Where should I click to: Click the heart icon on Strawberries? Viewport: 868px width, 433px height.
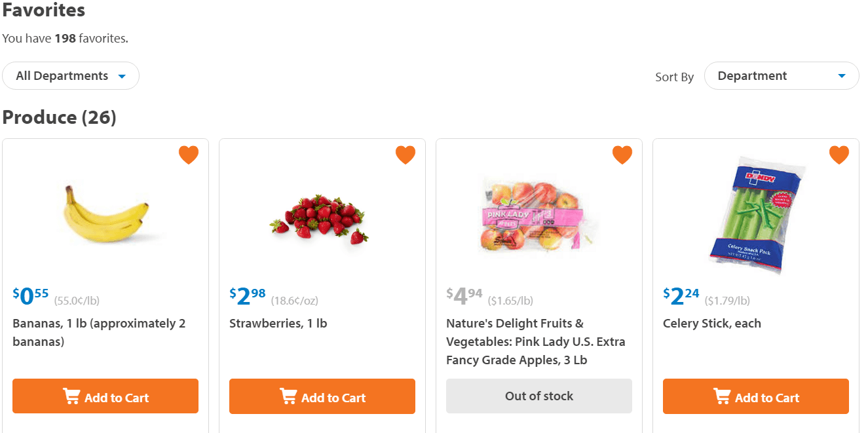tap(406, 155)
